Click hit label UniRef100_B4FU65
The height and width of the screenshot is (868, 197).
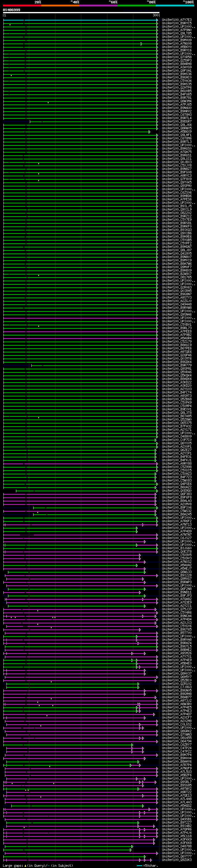(x=177, y=94)
